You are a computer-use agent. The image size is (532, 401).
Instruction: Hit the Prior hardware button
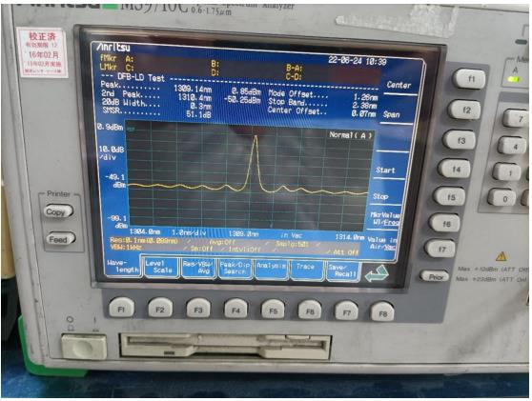(435, 276)
